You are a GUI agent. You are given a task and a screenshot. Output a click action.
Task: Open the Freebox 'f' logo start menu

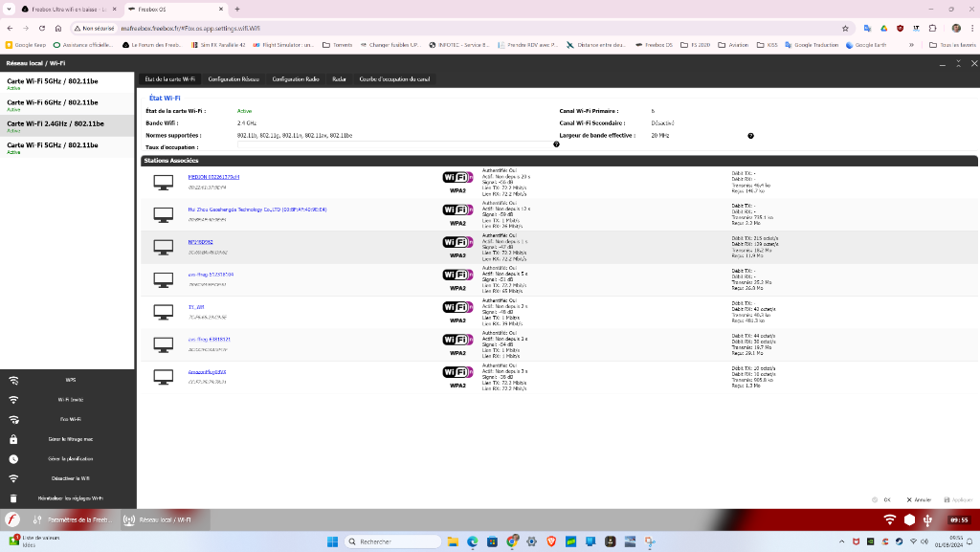point(12,519)
